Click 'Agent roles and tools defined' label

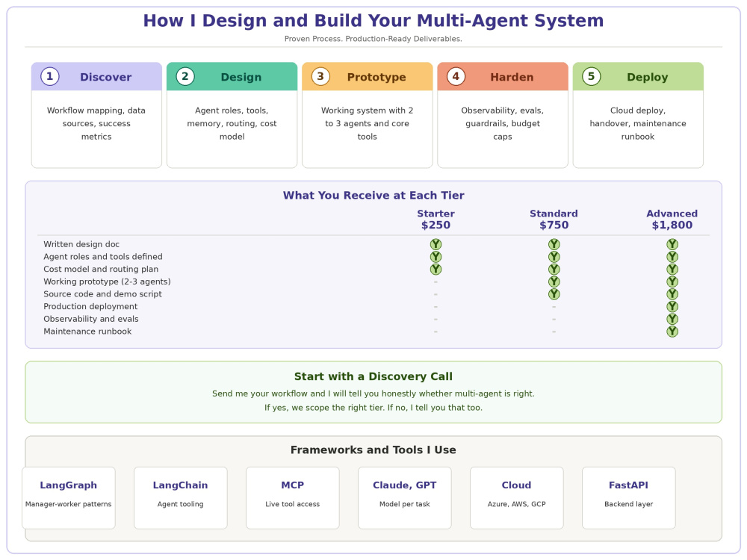[x=103, y=257]
